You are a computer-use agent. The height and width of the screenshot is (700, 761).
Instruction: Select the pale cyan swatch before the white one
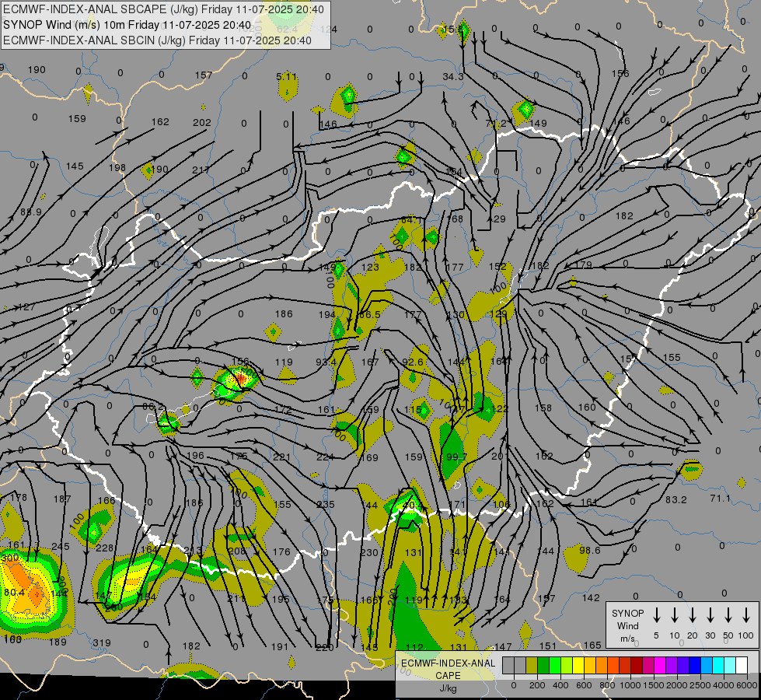(x=729, y=666)
